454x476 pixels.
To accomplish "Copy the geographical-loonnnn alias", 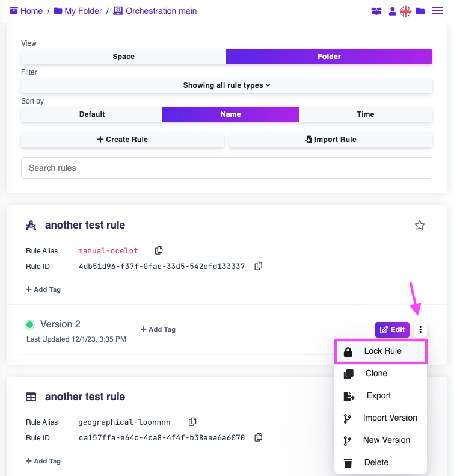I will pos(192,422).
